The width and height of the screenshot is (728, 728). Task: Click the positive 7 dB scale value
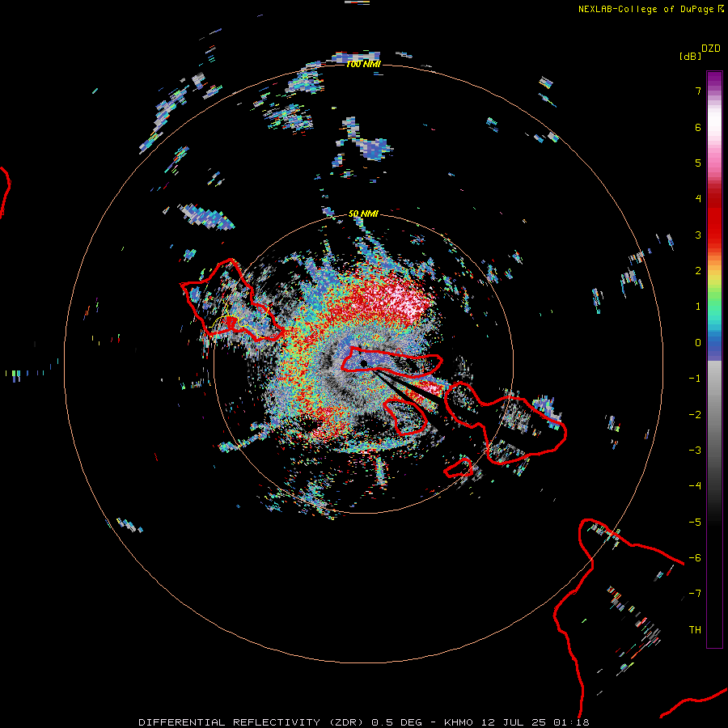tap(698, 91)
